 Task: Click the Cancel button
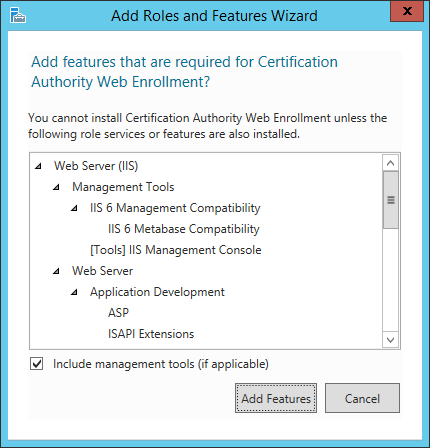point(362,398)
